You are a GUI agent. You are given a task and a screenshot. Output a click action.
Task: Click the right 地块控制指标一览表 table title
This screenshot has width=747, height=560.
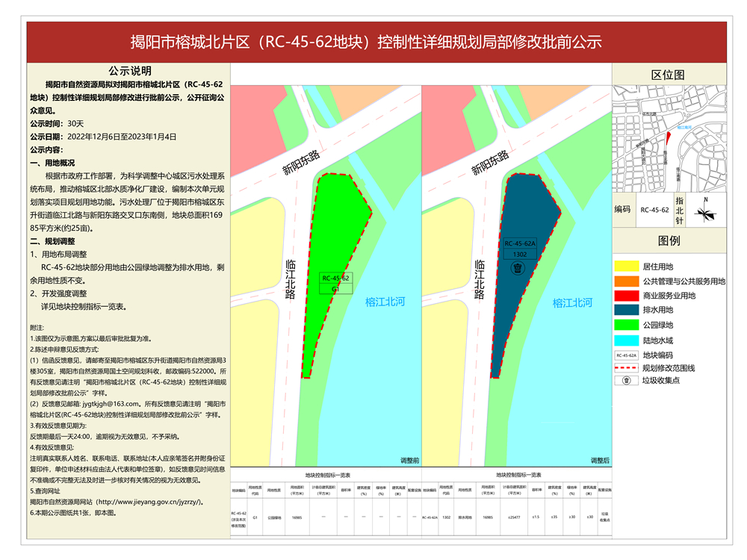coord(519,475)
